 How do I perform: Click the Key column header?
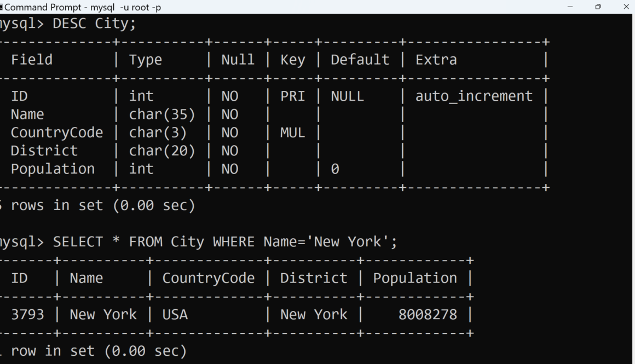[292, 60]
